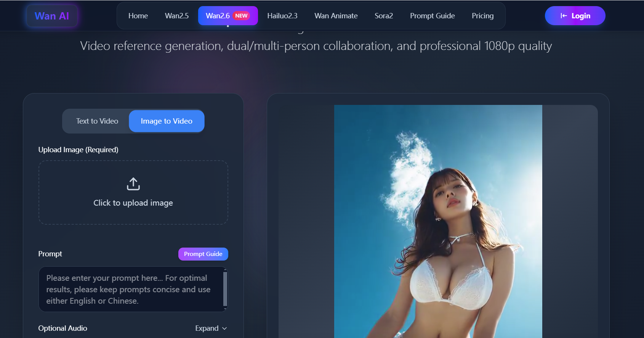This screenshot has height=338, width=644.
Task: Click the prompt box scrollbar
Action: pyautogui.click(x=225, y=289)
